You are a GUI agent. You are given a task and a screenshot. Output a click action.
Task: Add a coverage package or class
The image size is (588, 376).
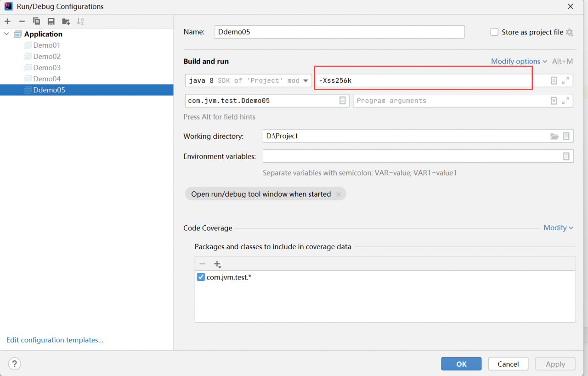[217, 264]
